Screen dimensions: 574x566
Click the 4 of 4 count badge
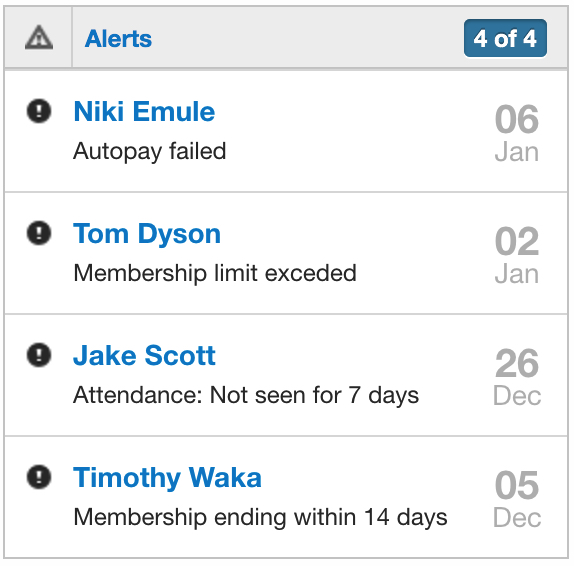505,38
